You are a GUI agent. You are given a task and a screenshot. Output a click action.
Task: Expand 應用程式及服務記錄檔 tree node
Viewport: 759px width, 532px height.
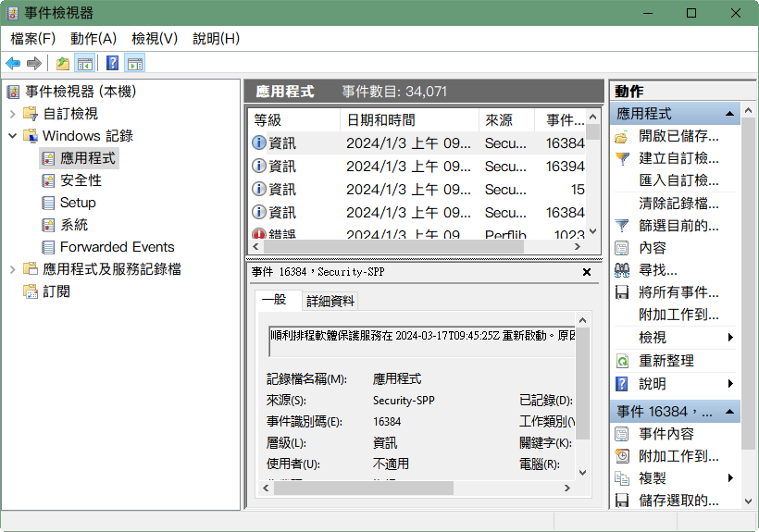pyautogui.click(x=12, y=269)
